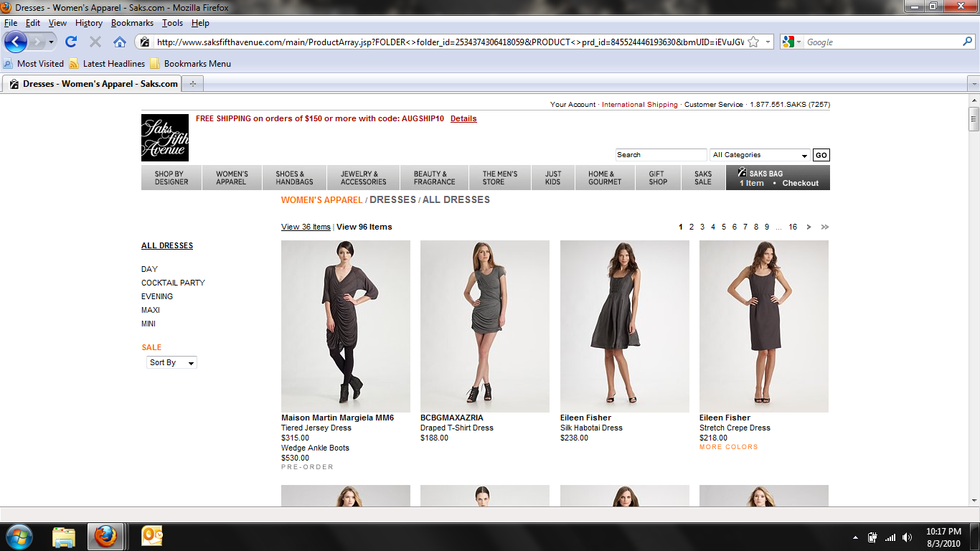The height and width of the screenshot is (551, 980).
Task: Open Silk Habotai Dress product thumbnail
Action: [625, 326]
